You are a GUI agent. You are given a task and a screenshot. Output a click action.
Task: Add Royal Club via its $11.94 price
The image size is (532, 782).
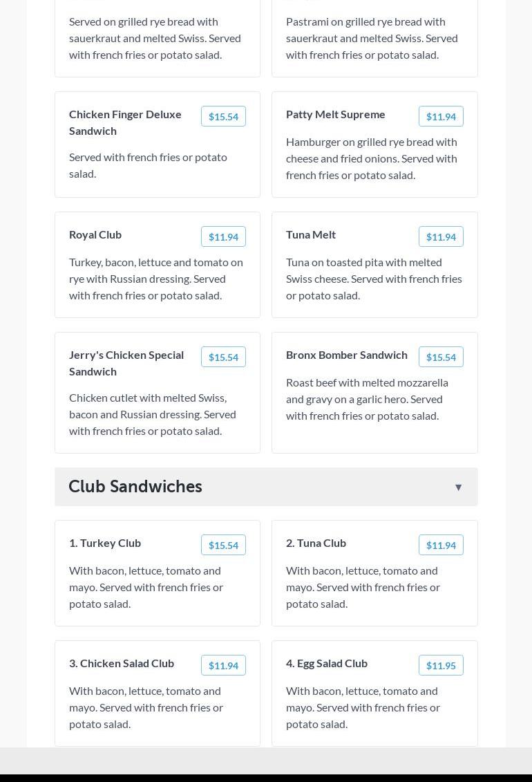(x=223, y=236)
